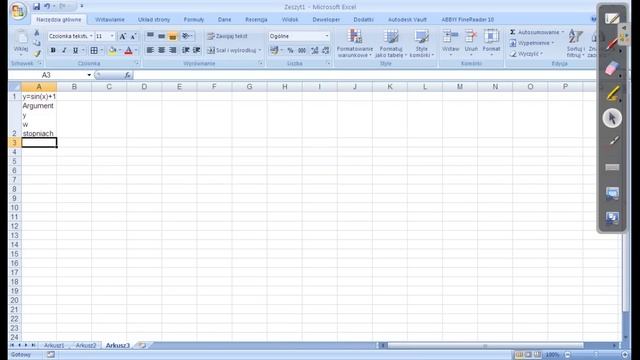Open the Recenzja ribbon tab
This screenshot has height=360, width=640.
[x=256, y=20]
